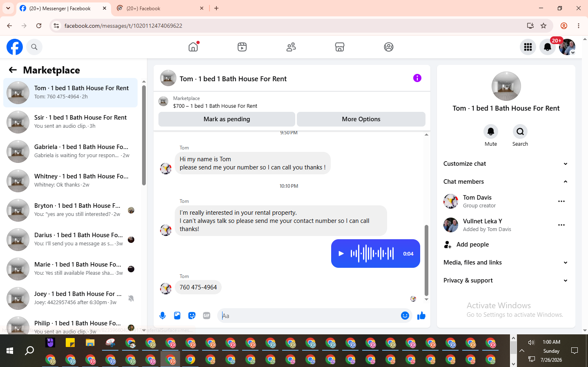The height and width of the screenshot is (367, 588).
Task: Open Darius's rental conversation
Action: pos(70,240)
